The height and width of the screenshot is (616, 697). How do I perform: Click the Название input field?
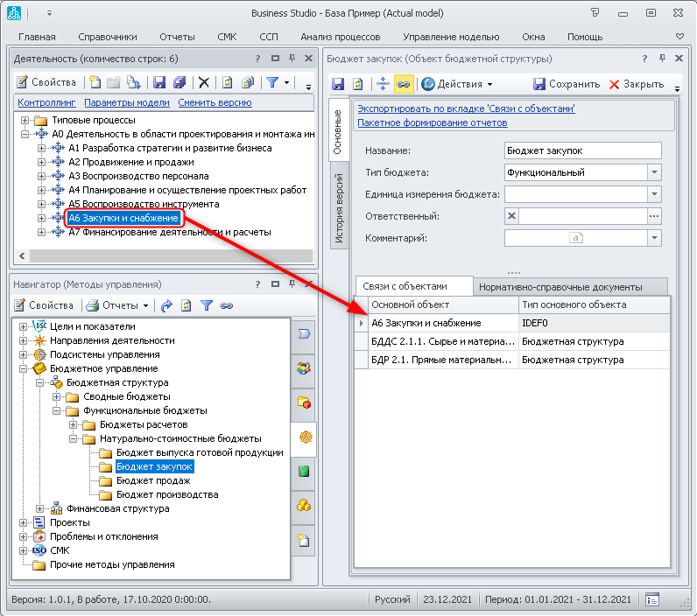(582, 150)
